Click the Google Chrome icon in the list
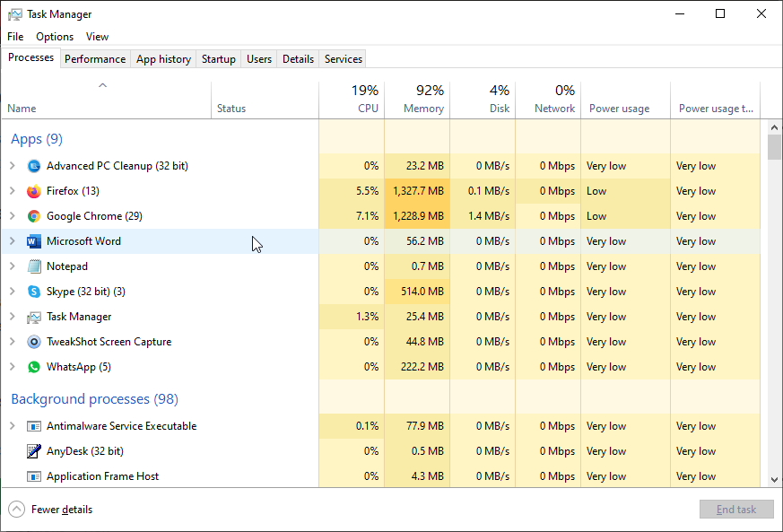This screenshot has width=783, height=532. pyautogui.click(x=34, y=216)
